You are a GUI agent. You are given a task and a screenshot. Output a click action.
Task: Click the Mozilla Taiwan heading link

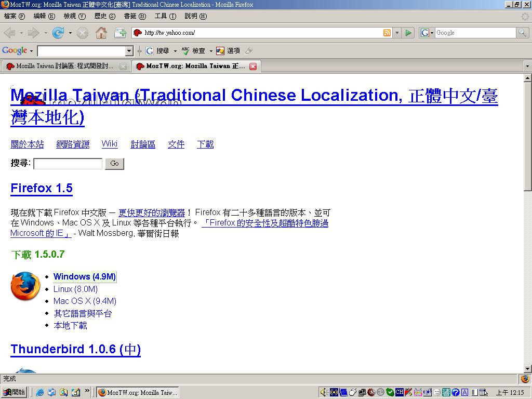point(254,106)
